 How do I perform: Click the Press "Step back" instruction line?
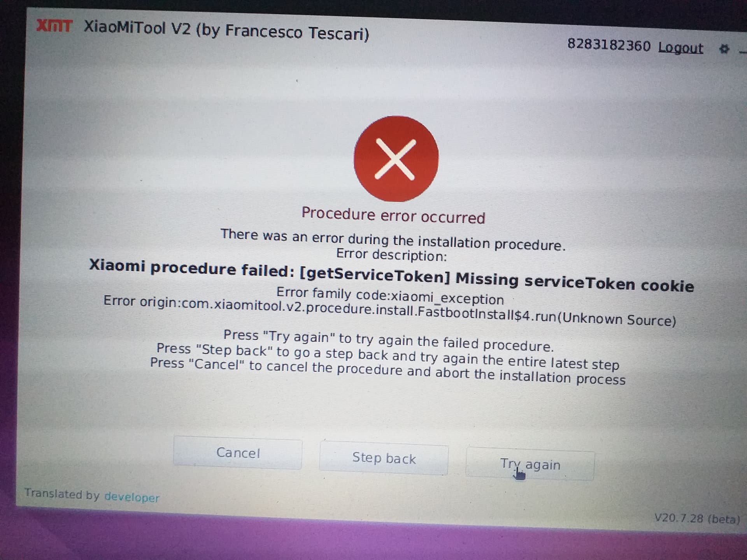click(x=388, y=357)
